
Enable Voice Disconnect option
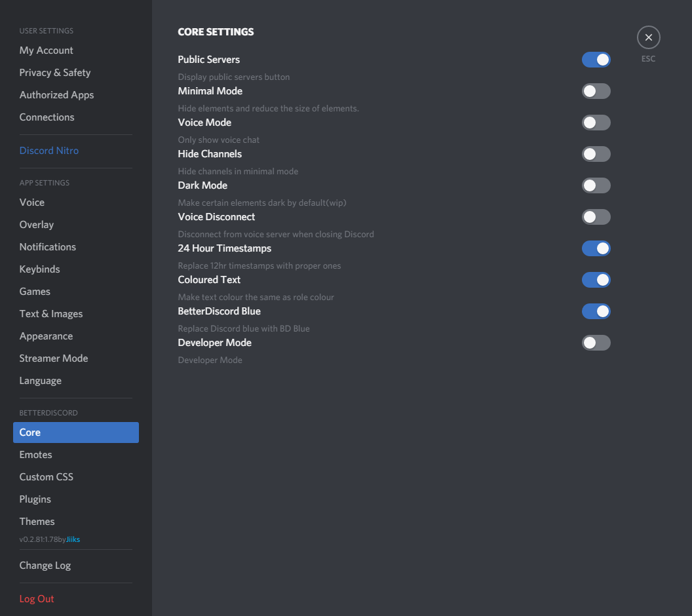tap(596, 217)
